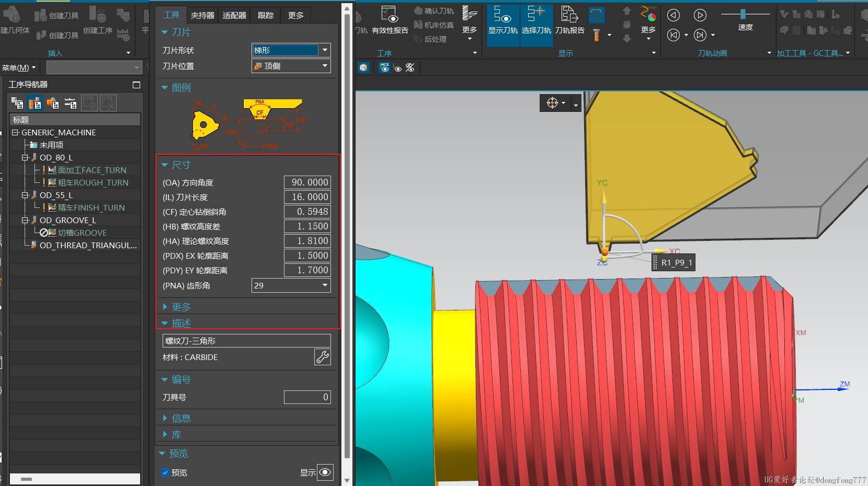Switch navigator to geometry view icon
Screen dimensions: 868x486
pyautogui.click(x=53, y=103)
